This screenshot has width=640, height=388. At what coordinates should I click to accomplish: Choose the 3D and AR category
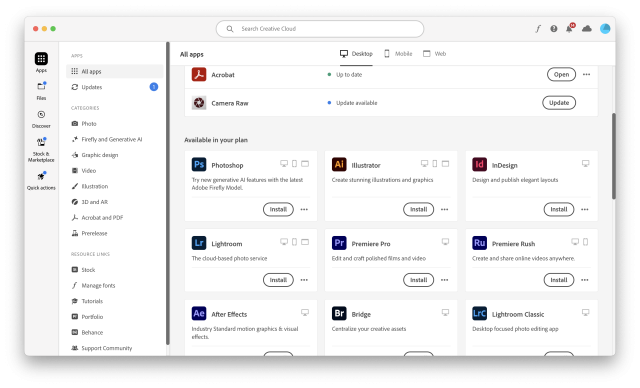pyautogui.click(x=90, y=202)
